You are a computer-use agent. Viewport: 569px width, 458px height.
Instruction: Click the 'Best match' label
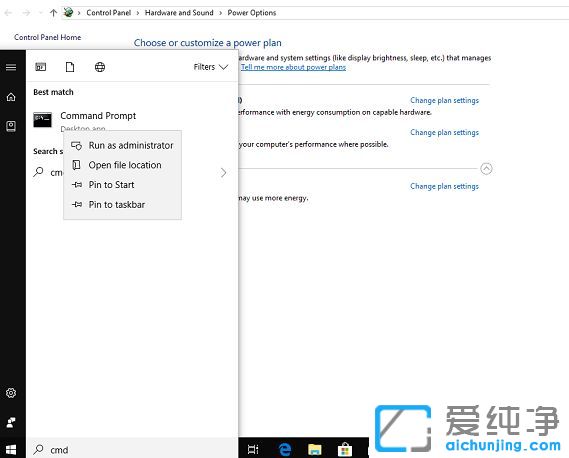[53, 92]
